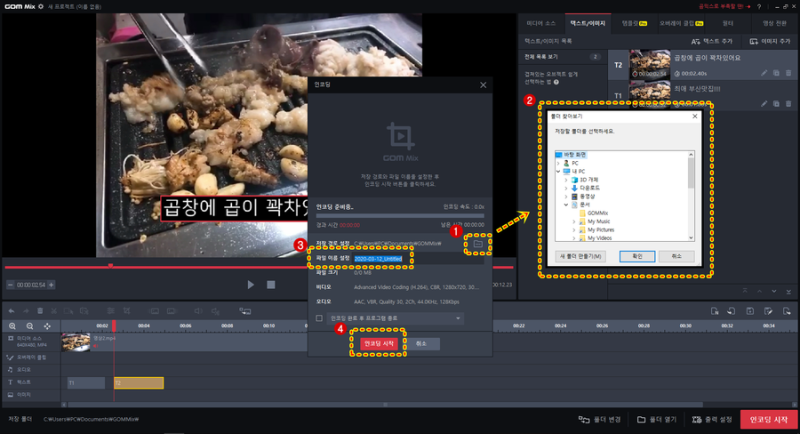This screenshot has width=800, height=434.
Task: Open the 오버레이 클립 tab
Action: coord(681,23)
